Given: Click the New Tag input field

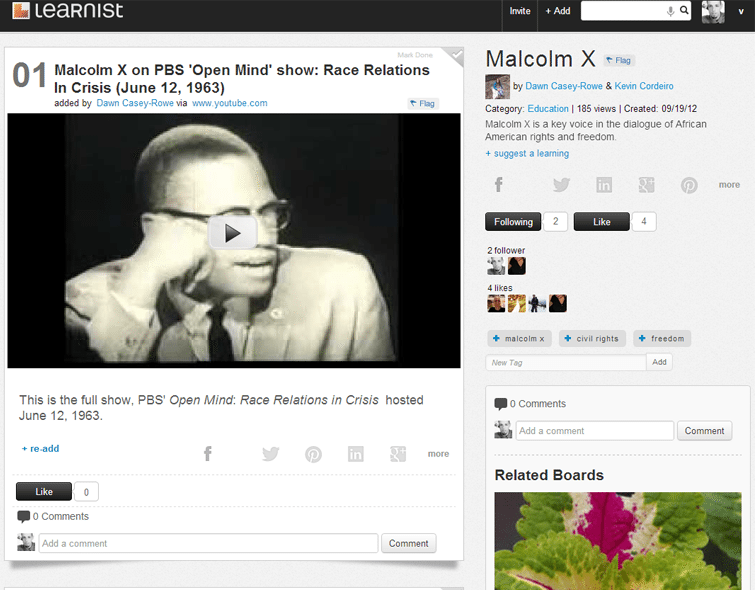Looking at the screenshot, I should tap(566, 362).
